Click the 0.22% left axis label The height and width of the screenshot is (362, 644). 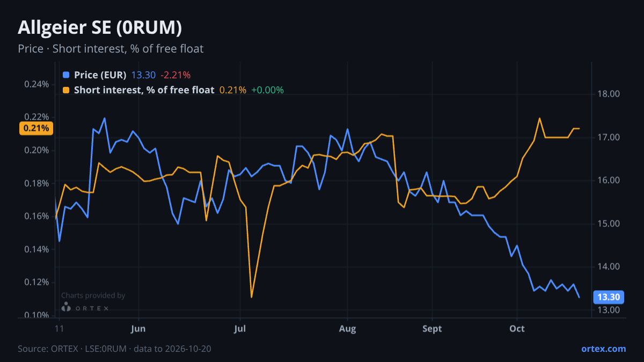[x=36, y=117]
